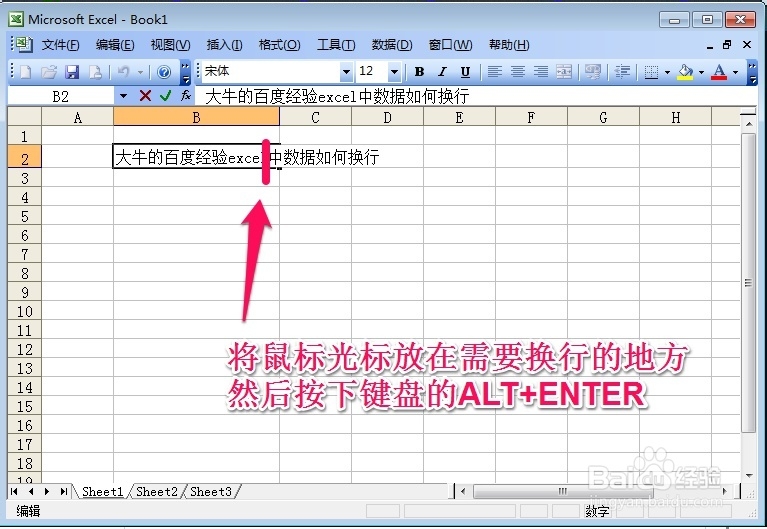Restore the workbook window button
Image resolution: width=767 pixels, height=529 pixels.
click(x=727, y=45)
